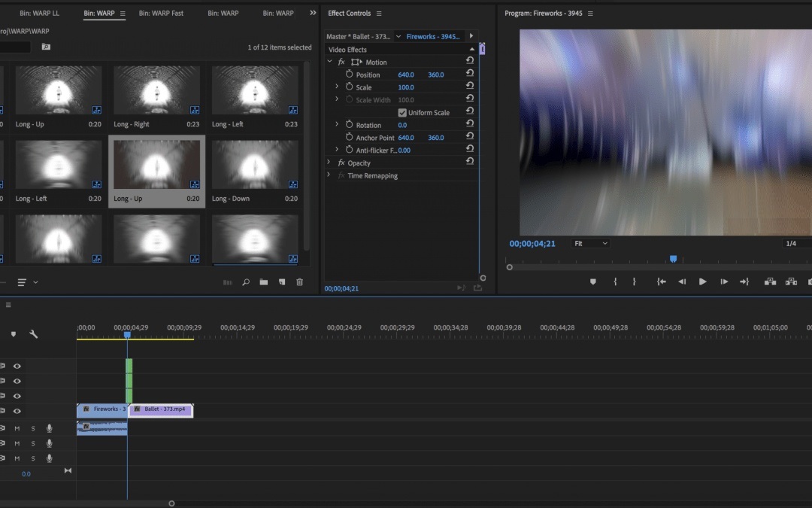
Task: Toggle the Anchor Point stopwatch
Action: coord(349,137)
